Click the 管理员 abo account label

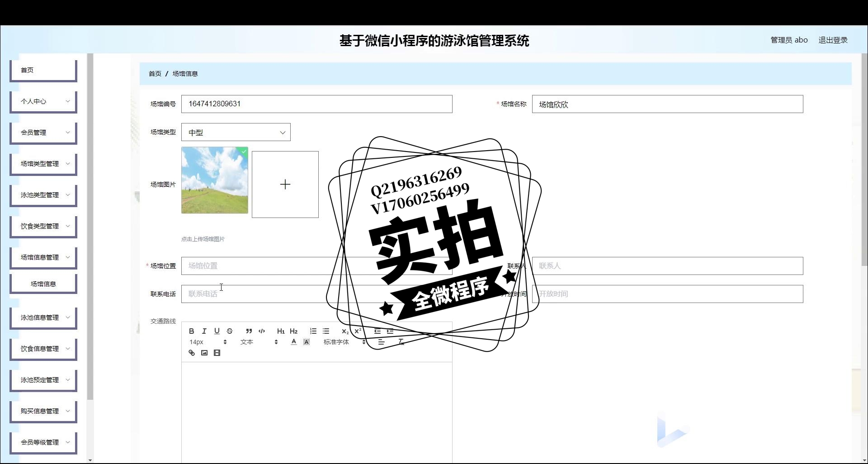pyautogui.click(x=789, y=40)
